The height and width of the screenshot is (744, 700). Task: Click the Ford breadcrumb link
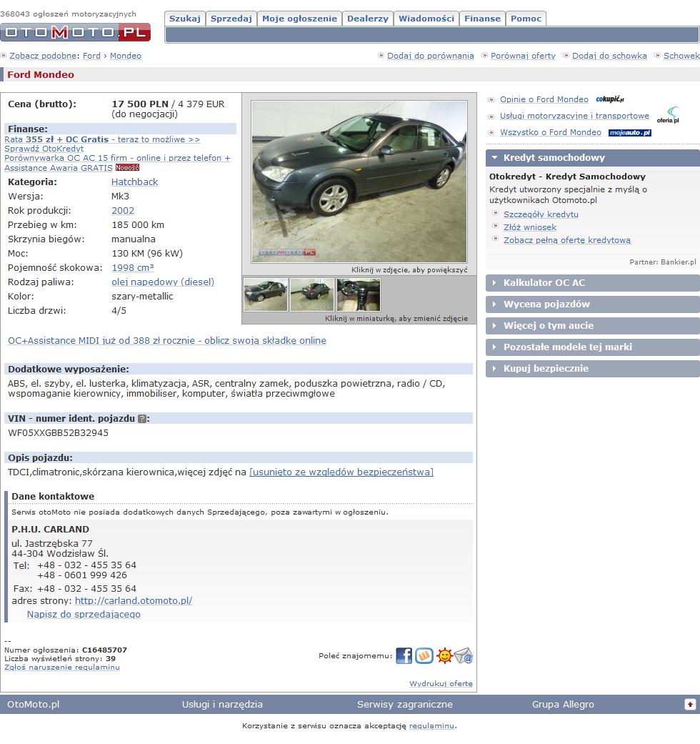tap(91, 56)
